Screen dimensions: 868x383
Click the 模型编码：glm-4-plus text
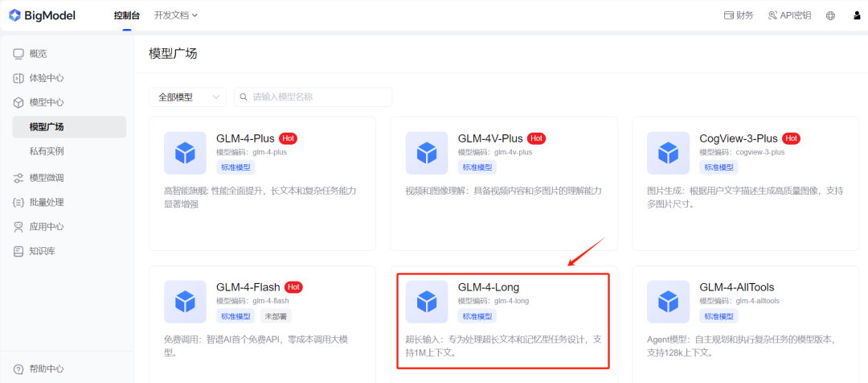[x=252, y=152]
